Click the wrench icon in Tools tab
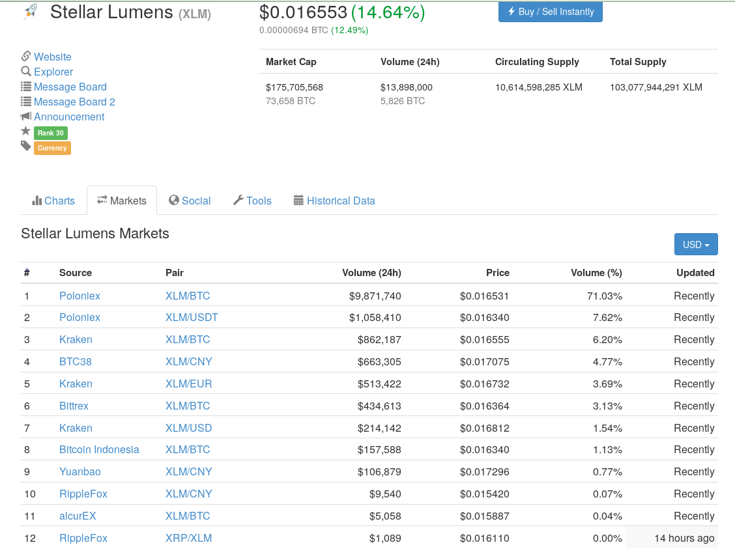 click(x=238, y=200)
